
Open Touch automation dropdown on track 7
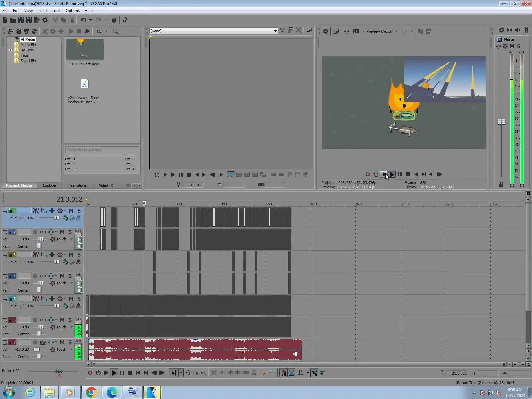pyautogui.click(x=71, y=349)
